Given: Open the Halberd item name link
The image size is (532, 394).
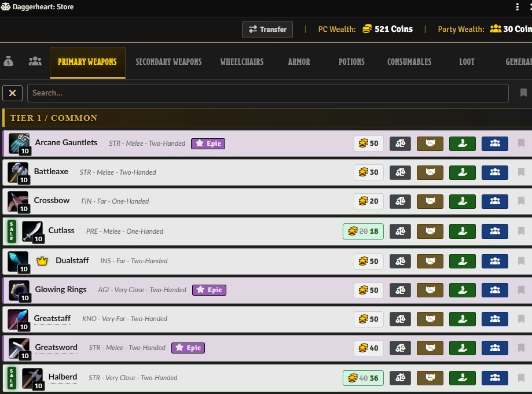Looking at the screenshot, I should (x=63, y=377).
